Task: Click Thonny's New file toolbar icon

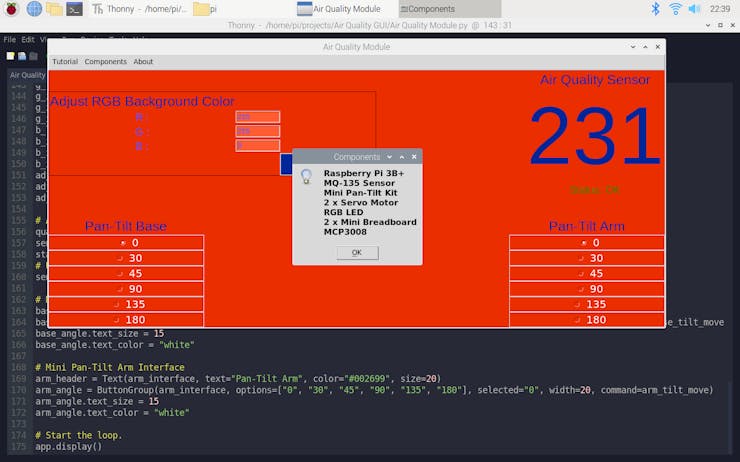Action: 10,56
